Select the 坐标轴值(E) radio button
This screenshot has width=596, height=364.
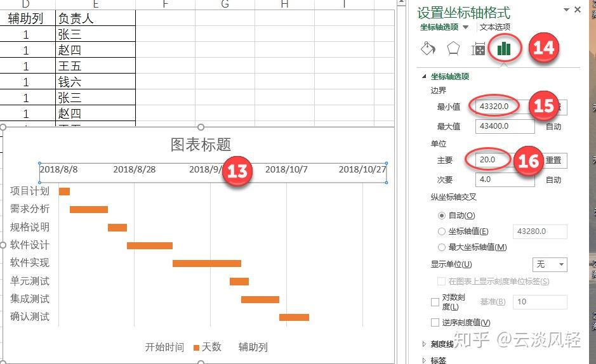coord(441,231)
